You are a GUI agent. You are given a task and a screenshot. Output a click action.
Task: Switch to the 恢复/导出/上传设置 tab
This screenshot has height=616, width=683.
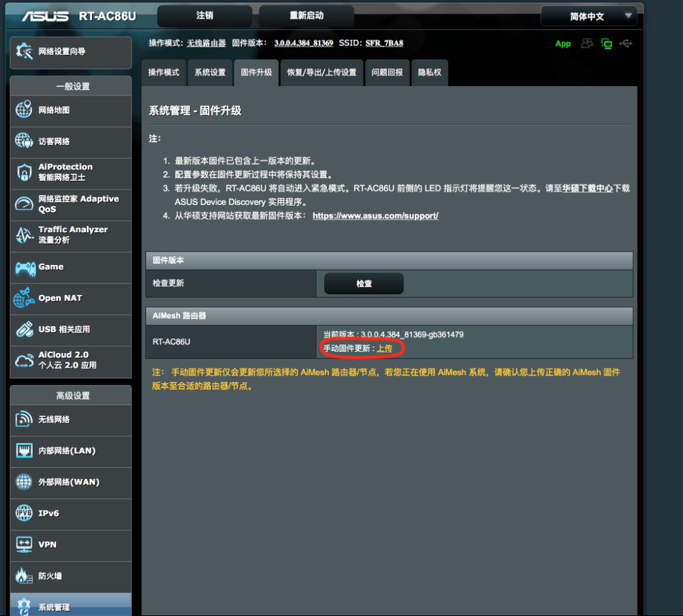pos(322,73)
